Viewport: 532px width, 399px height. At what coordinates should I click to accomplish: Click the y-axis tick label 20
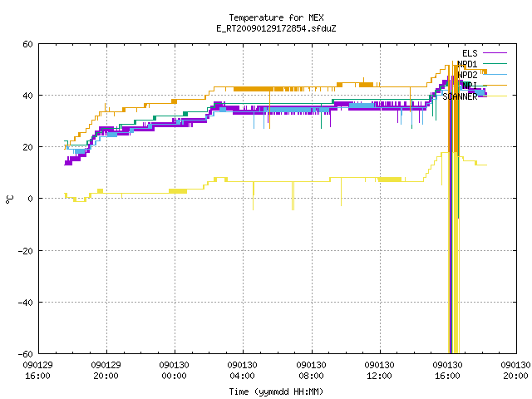coord(27,148)
